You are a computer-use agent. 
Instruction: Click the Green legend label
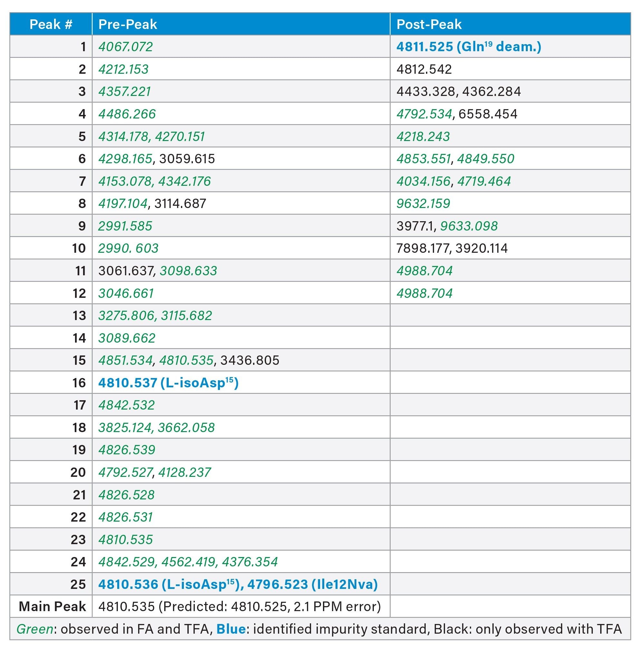coord(35,629)
